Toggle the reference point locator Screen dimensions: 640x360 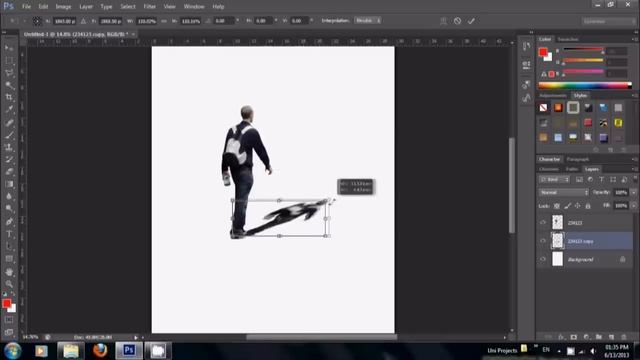pos(37,21)
